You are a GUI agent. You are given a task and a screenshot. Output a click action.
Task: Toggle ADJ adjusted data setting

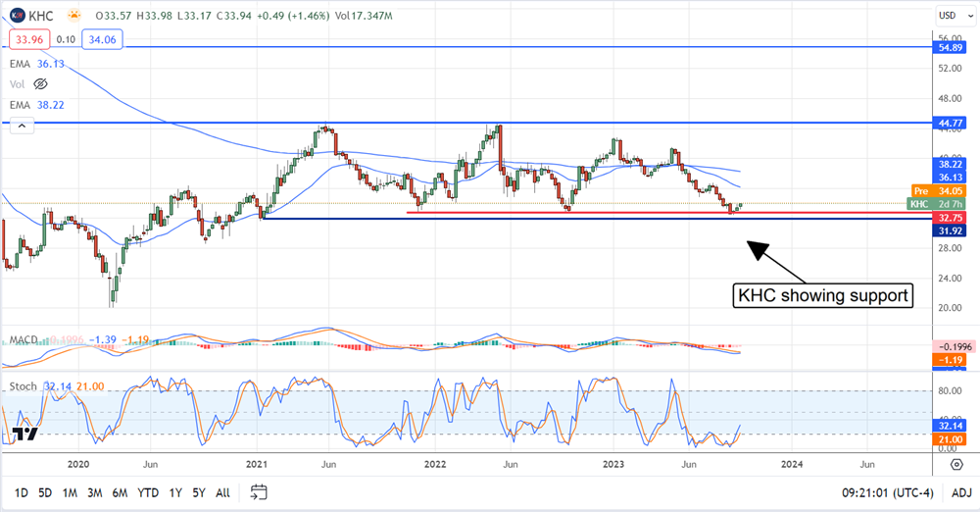[961, 492]
